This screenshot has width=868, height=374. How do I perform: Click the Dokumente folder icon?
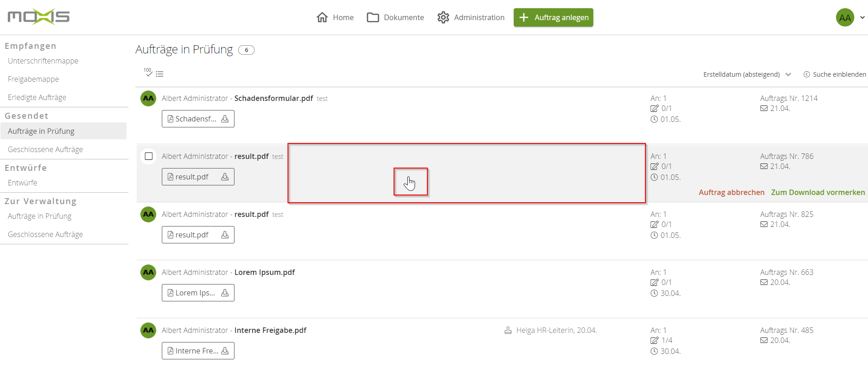coord(373,17)
